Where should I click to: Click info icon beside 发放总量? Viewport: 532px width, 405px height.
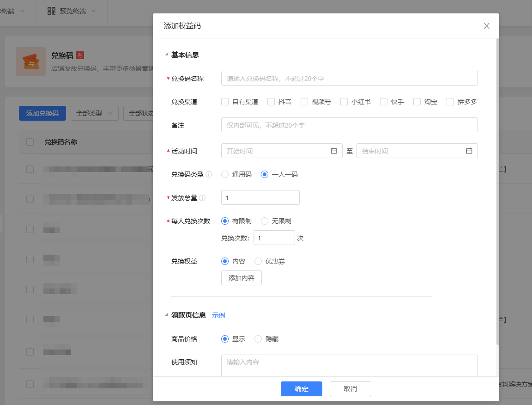(202, 198)
